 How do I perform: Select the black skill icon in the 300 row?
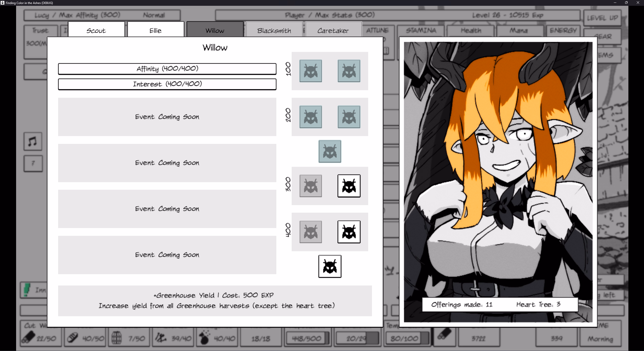coord(349,186)
